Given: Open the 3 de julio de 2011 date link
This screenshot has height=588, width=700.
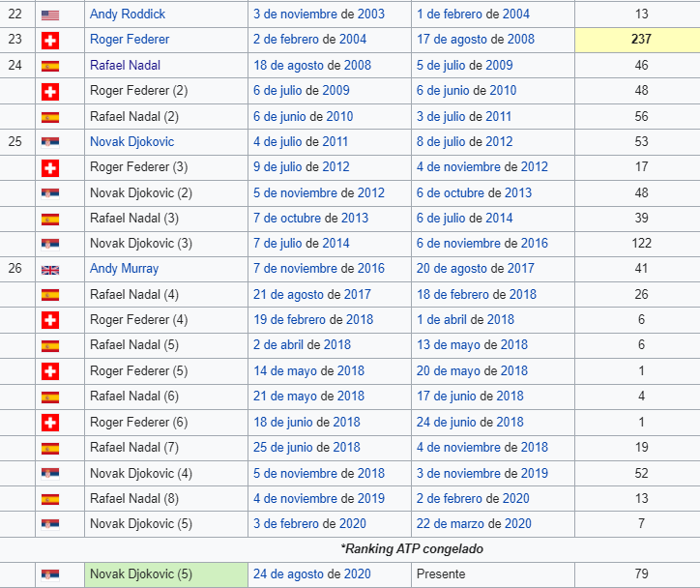Looking at the screenshot, I should 464,116.
